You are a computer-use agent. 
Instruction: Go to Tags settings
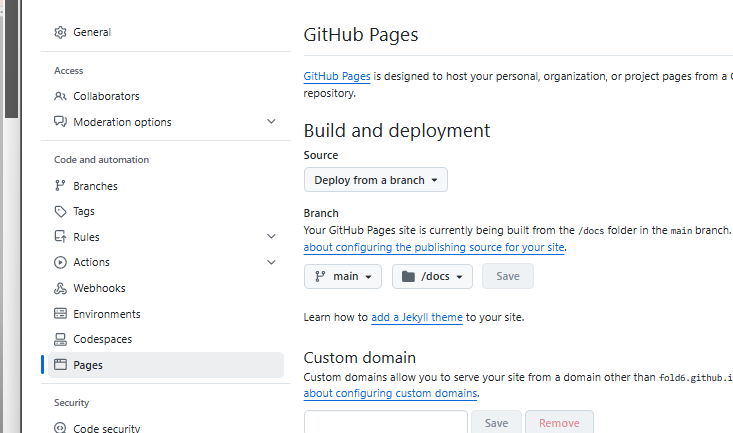84,211
